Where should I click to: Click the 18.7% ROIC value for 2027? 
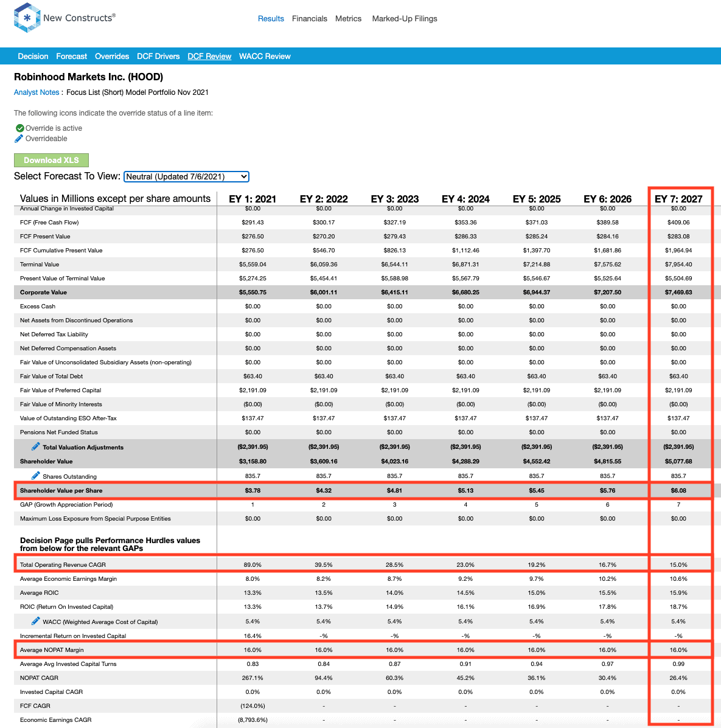tap(678, 606)
